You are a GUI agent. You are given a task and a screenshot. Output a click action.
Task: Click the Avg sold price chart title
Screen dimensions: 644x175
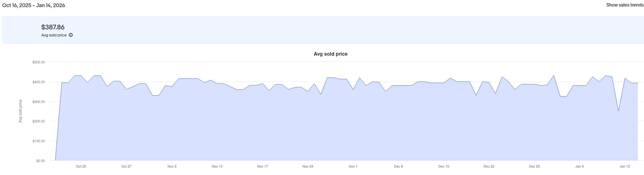click(x=330, y=54)
